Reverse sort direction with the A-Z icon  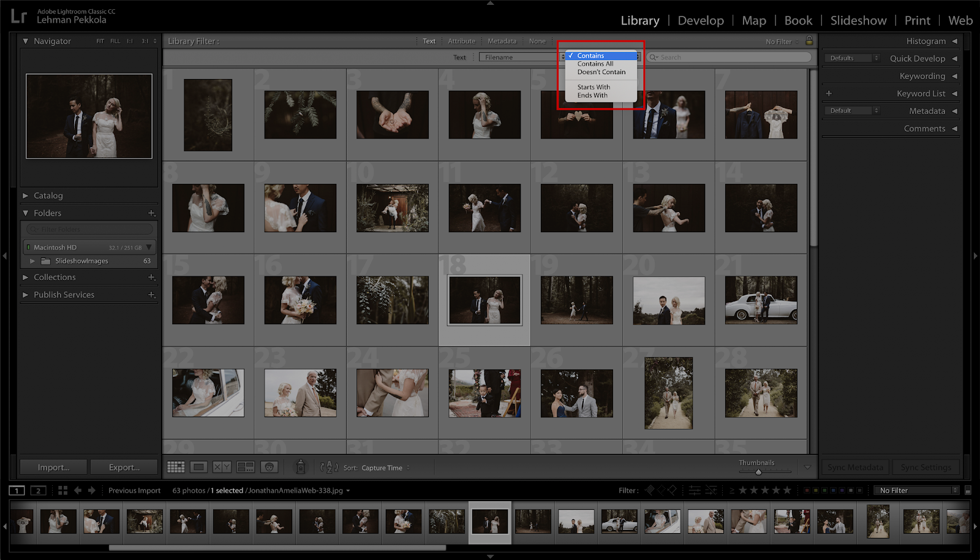330,467
